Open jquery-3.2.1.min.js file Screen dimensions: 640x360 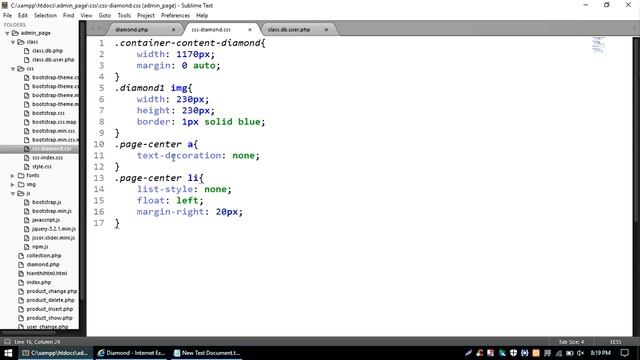[53, 229]
